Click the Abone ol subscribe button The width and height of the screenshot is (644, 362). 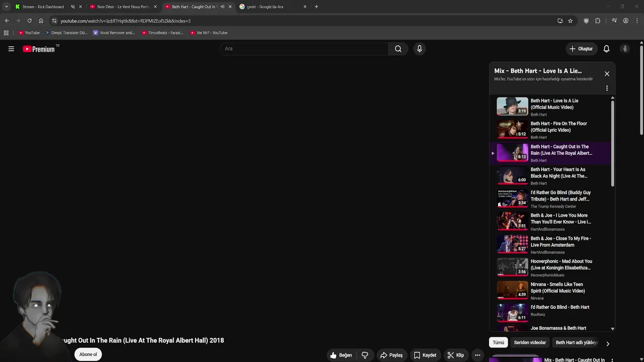coord(88,354)
